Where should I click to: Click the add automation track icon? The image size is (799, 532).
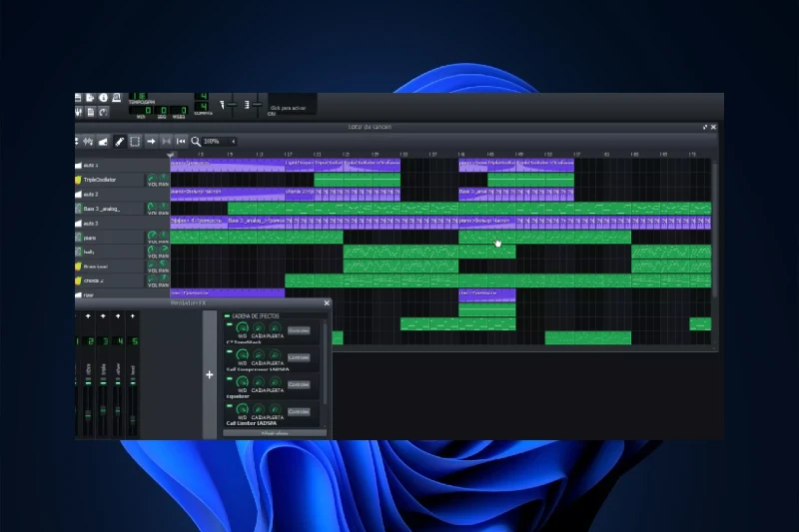[x=103, y=142]
